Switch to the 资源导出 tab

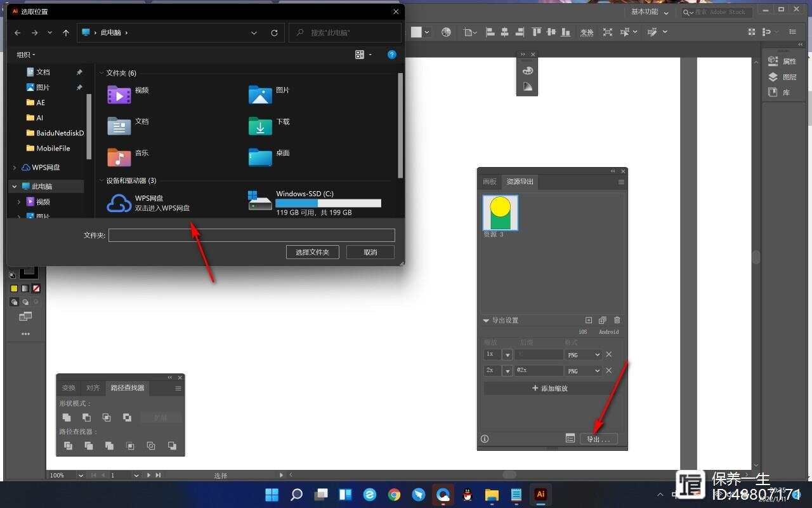coord(520,182)
